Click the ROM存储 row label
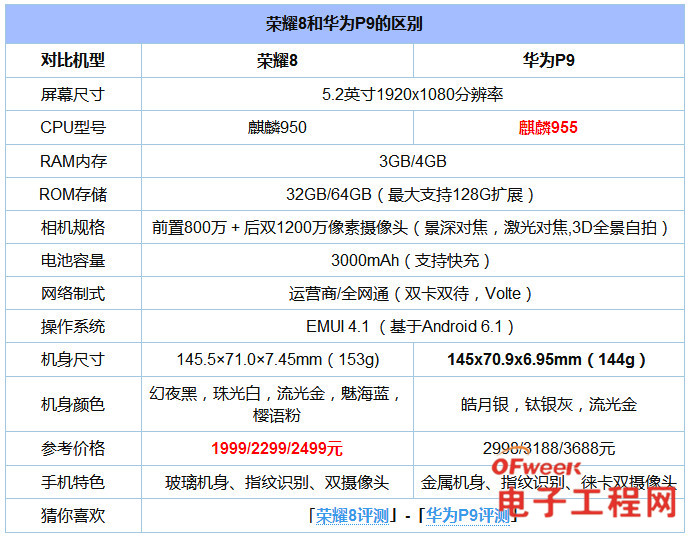This screenshot has height=536, width=689. click(x=73, y=194)
